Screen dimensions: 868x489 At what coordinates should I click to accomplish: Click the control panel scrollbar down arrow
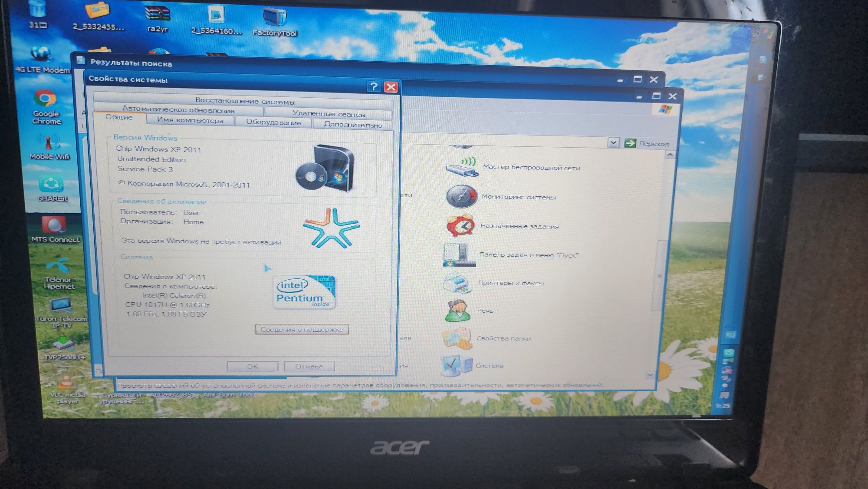pyautogui.click(x=650, y=374)
